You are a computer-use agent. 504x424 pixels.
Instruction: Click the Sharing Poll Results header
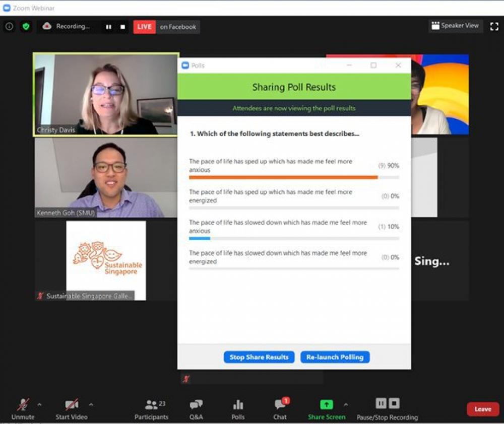[294, 87]
